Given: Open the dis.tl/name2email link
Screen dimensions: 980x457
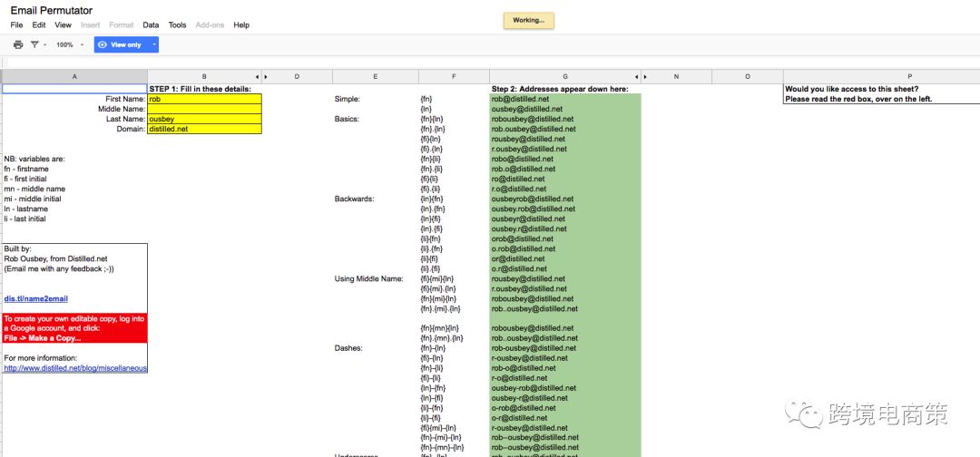Looking at the screenshot, I should (x=36, y=298).
